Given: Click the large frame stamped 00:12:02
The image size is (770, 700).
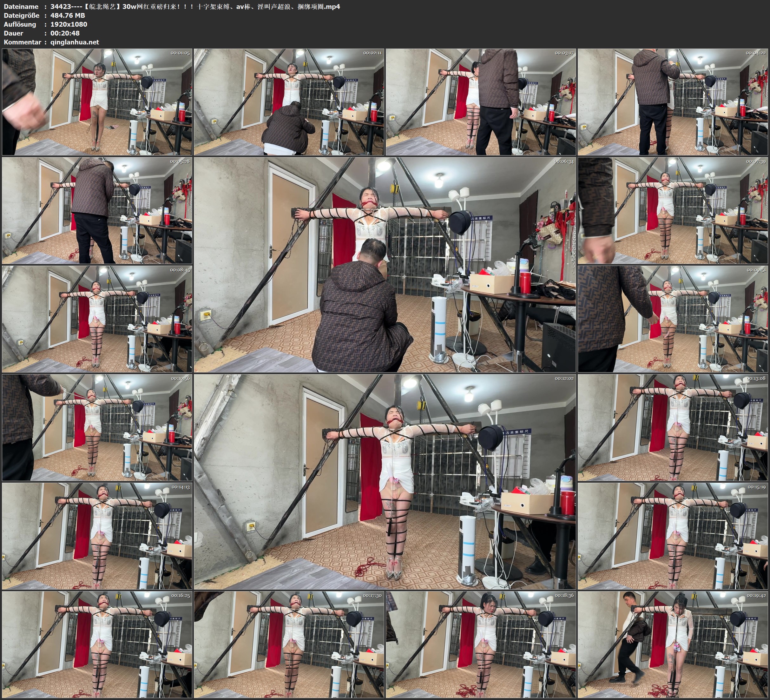Looking at the screenshot, I should coord(385,481).
